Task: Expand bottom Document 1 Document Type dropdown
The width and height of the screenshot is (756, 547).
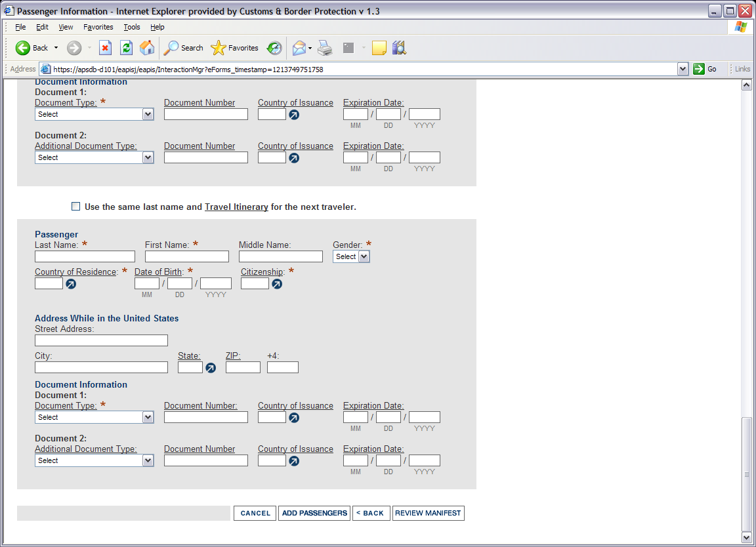Action: coord(148,417)
